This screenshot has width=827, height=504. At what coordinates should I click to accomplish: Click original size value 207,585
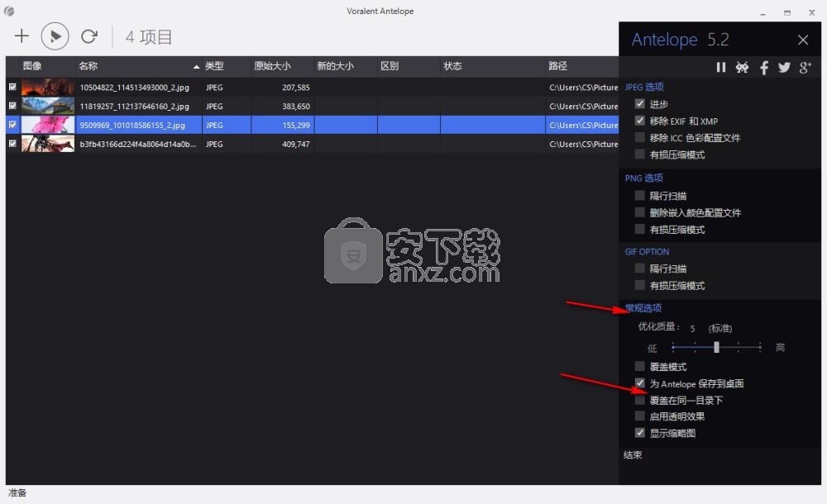[x=296, y=88]
